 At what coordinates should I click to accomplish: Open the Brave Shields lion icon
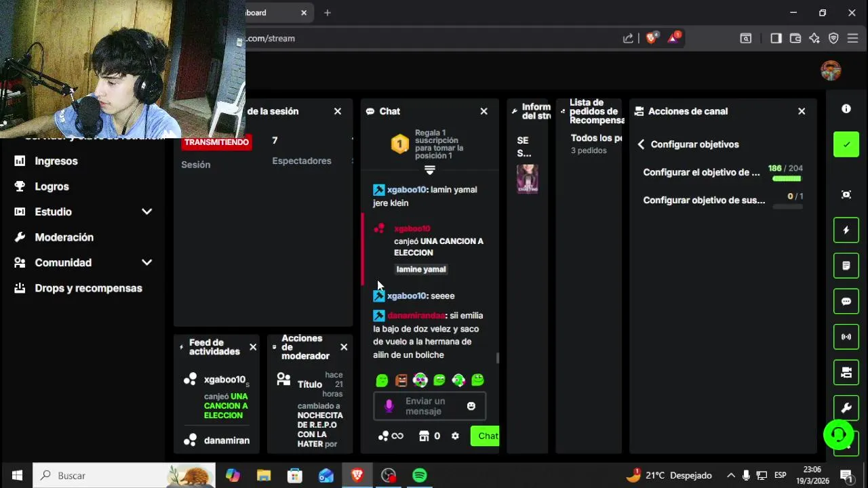pyautogui.click(x=652, y=38)
